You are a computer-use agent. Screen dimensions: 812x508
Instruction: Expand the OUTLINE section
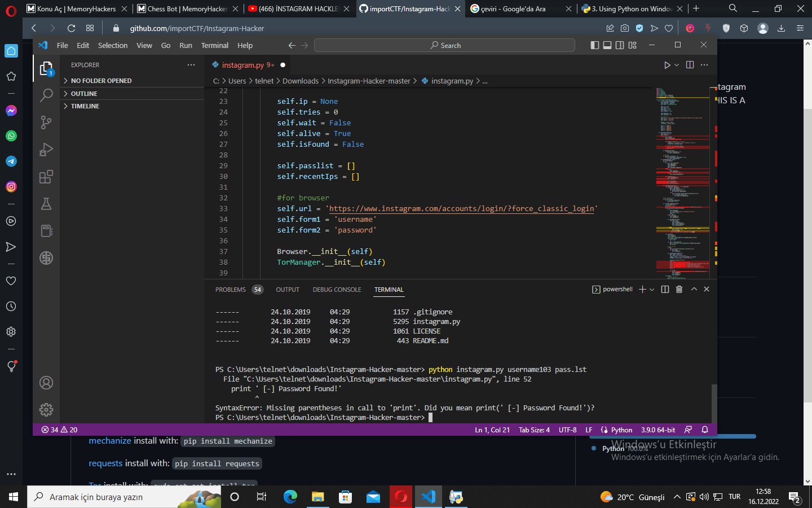pyautogui.click(x=133, y=94)
